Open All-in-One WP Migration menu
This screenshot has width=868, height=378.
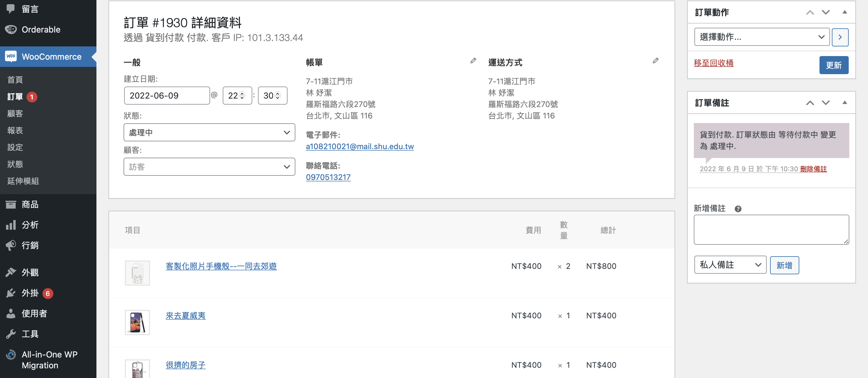click(x=49, y=360)
